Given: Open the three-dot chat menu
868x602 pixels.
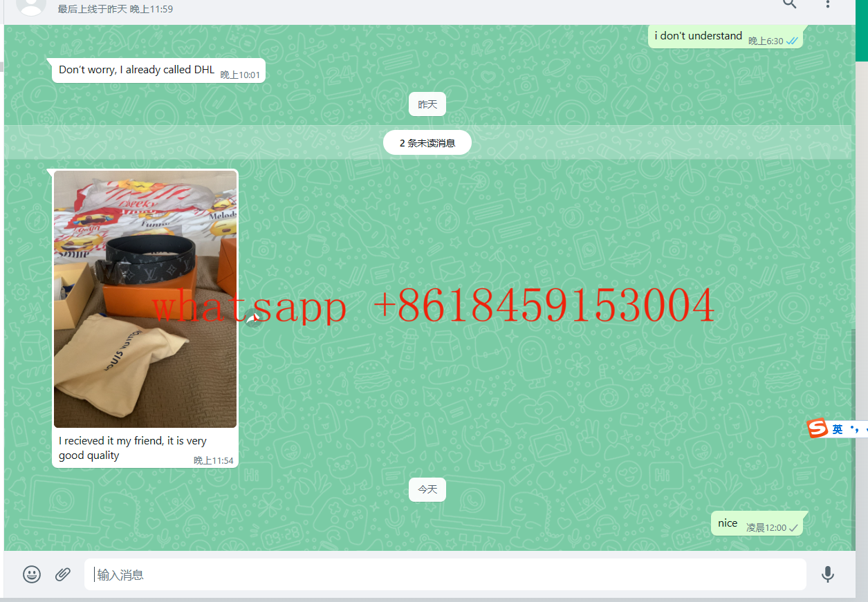Looking at the screenshot, I should [828, 4].
